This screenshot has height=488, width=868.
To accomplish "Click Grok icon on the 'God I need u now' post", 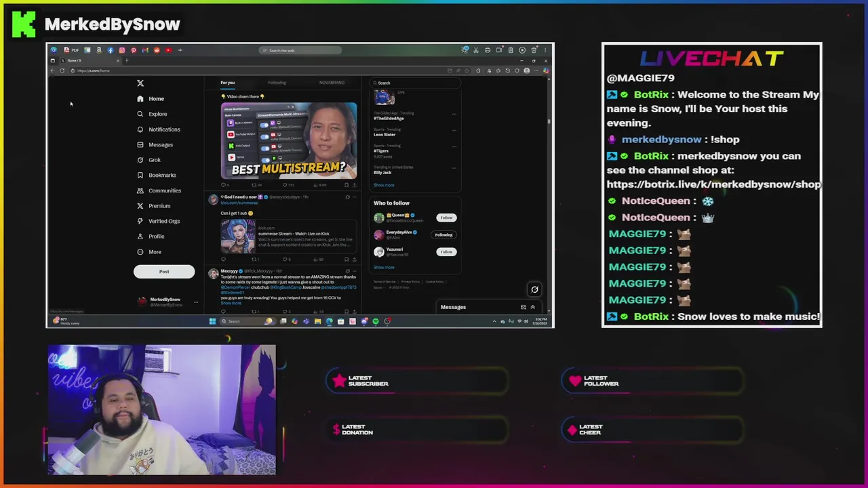I will click(347, 197).
